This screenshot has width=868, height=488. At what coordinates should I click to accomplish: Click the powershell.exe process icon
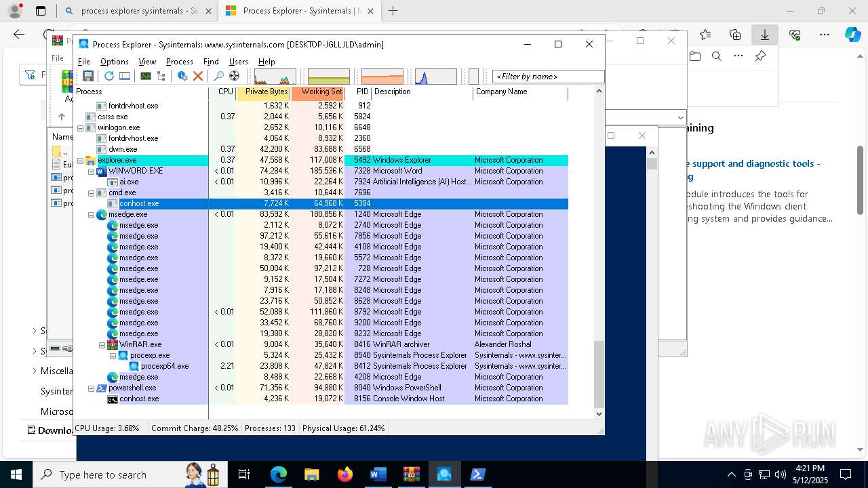102,388
